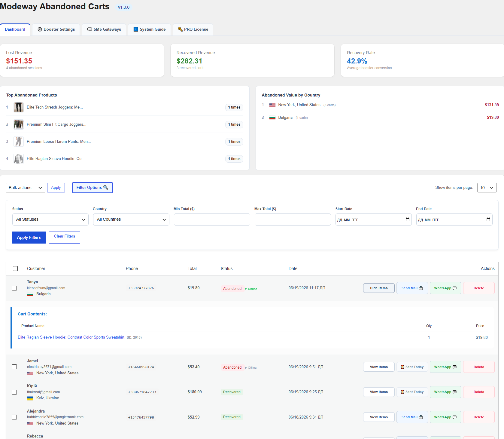Screen dimensions: 504x439
Task: Open the Dashboard tab
Action: coord(15,29)
